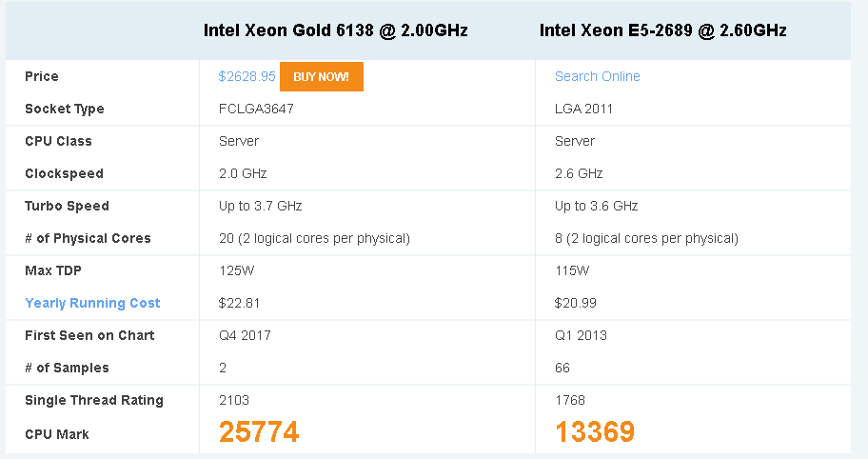The width and height of the screenshot is (868, 459).
Task: Click the Intel Xeon Gold 6138 column header
Action: pos(335,30)
